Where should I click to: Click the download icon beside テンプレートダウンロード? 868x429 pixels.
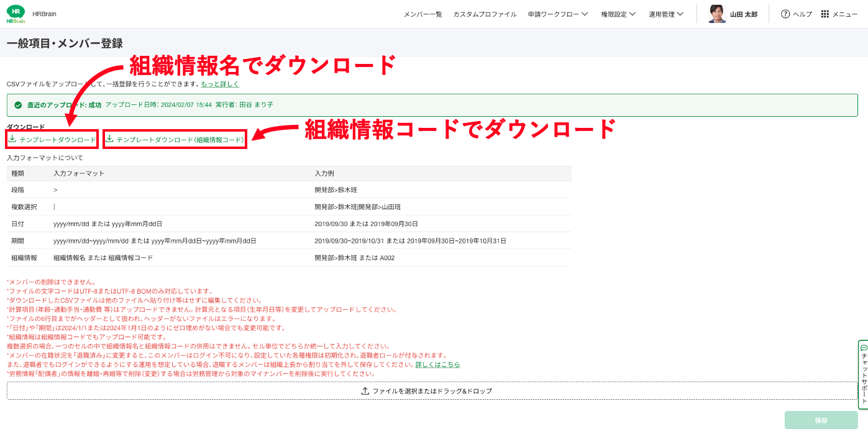coord(12,139)
